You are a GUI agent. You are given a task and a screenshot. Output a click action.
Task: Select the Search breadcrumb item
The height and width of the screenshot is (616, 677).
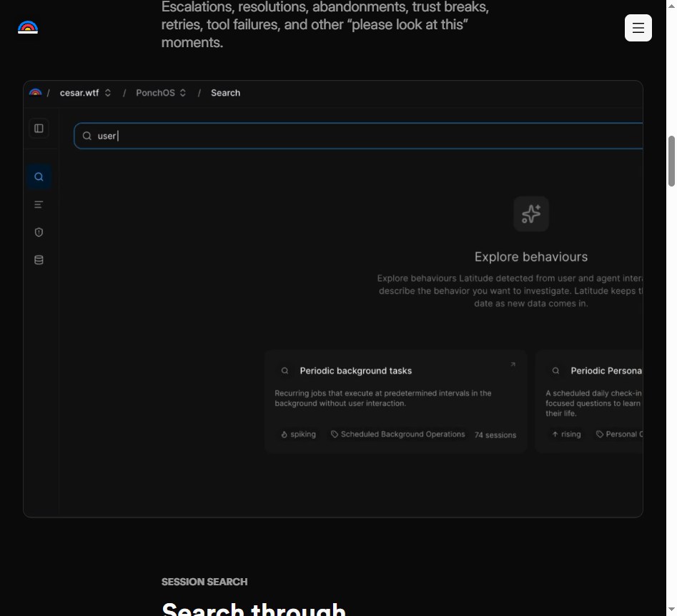click(x=225, y=93)
